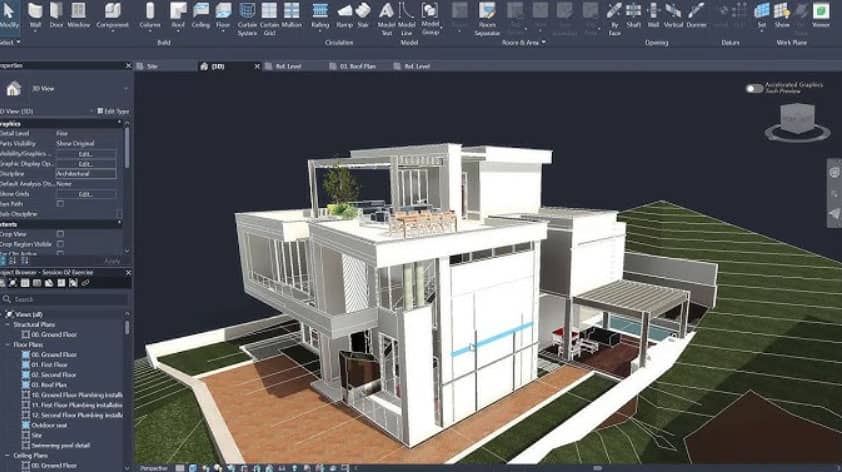
Task: Select the Ceiling tool
Action: point(200,15)
